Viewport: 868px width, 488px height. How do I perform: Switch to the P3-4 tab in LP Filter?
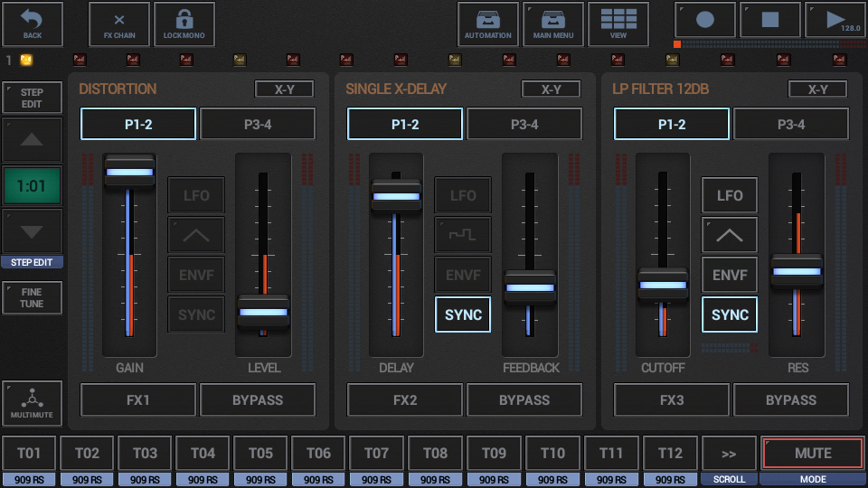791,124
